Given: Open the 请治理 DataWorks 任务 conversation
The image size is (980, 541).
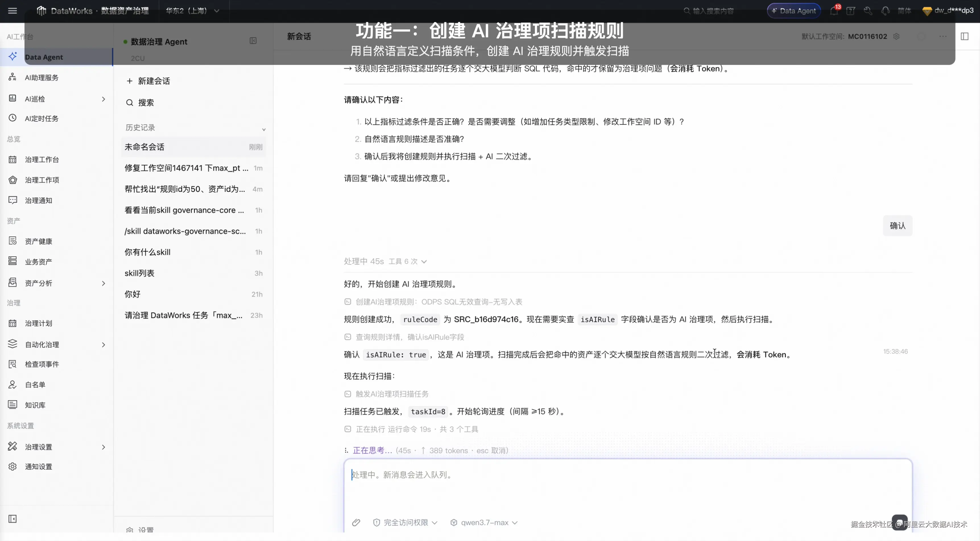Looking at the screenshot, I should pyautogui.click(x=194, y=315).
